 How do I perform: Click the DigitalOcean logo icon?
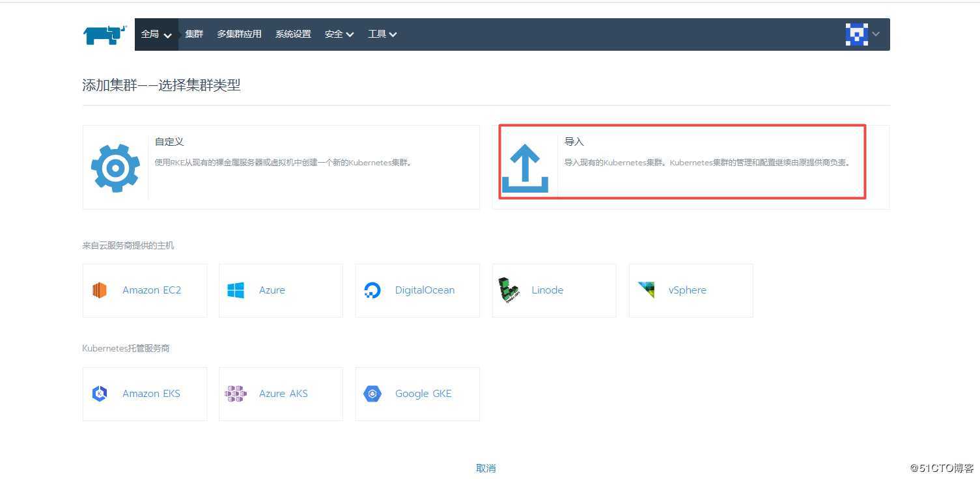tap(372, 290)
